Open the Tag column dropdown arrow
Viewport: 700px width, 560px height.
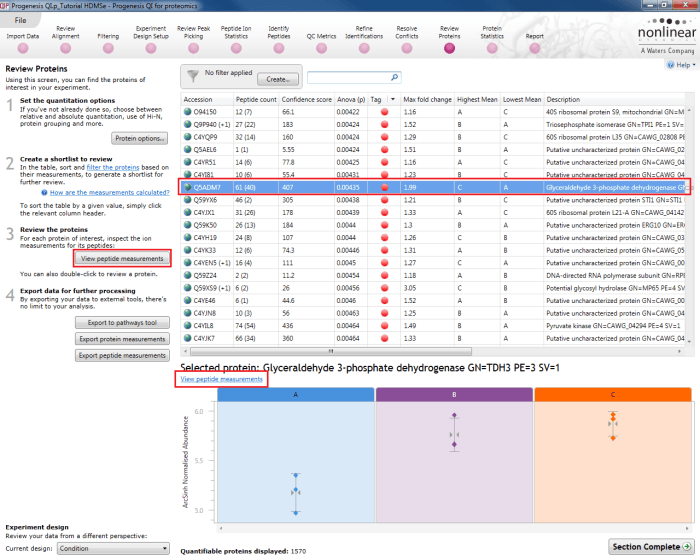[x=393, y=100]
